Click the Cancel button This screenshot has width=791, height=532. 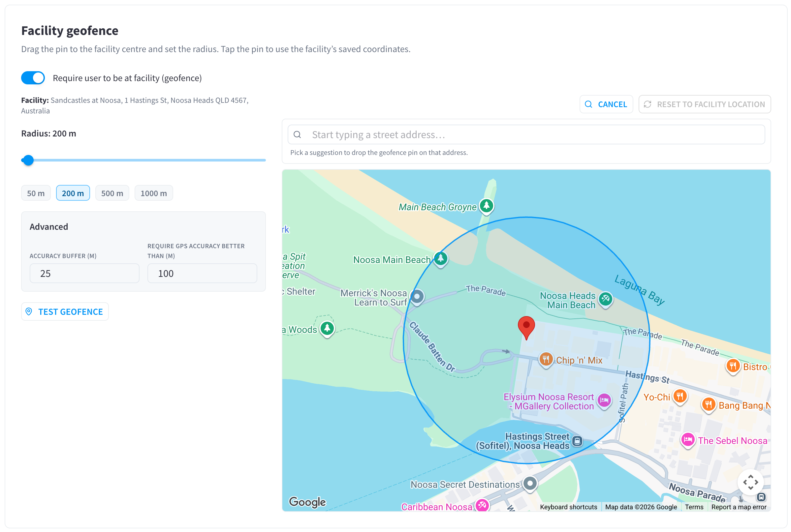(606, 104)
